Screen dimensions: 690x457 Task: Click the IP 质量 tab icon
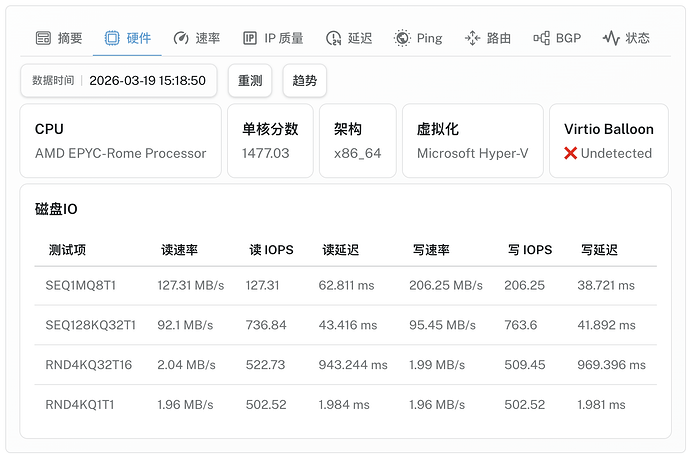250,38
